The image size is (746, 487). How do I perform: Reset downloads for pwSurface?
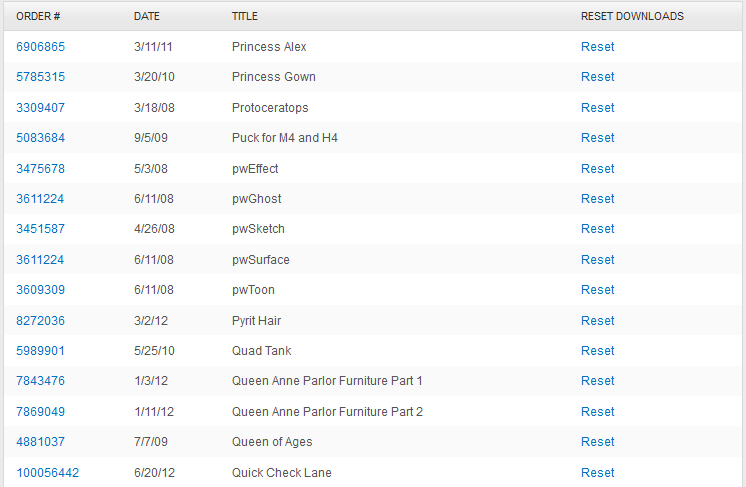point(597,260)
